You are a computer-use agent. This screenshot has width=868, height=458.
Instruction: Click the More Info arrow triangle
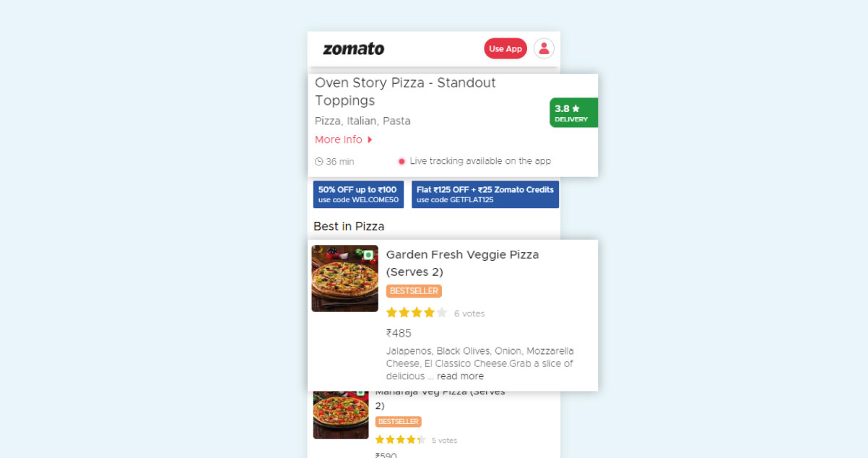370,139
